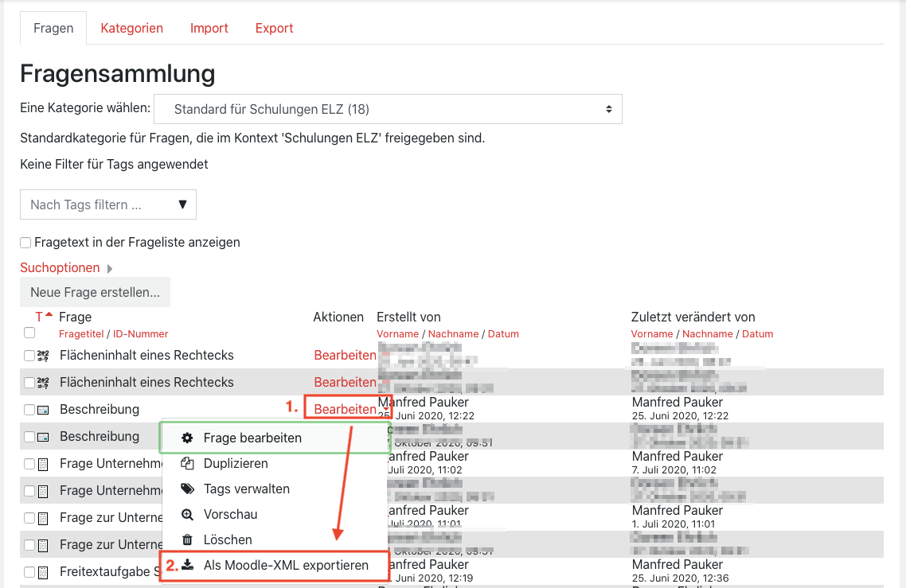
Task: Open Bearbeiten menu for first Flächeninhalt question
Action: pyautogui.click(x=346, y=356)
